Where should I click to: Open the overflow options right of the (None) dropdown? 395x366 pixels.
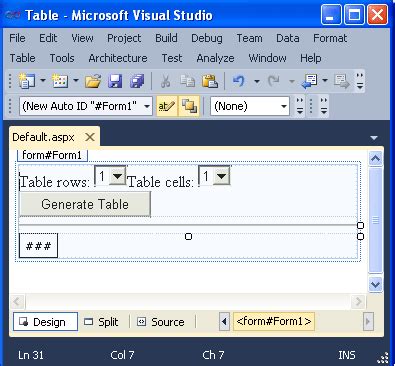300,106
